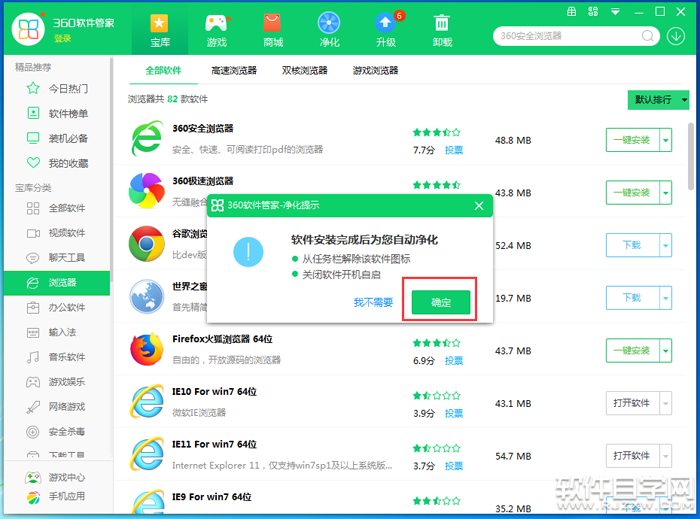This screenshot has width=700, height=519.
Task: Click the 360安全浏览器 app icon
Action: tap(147, 139)
